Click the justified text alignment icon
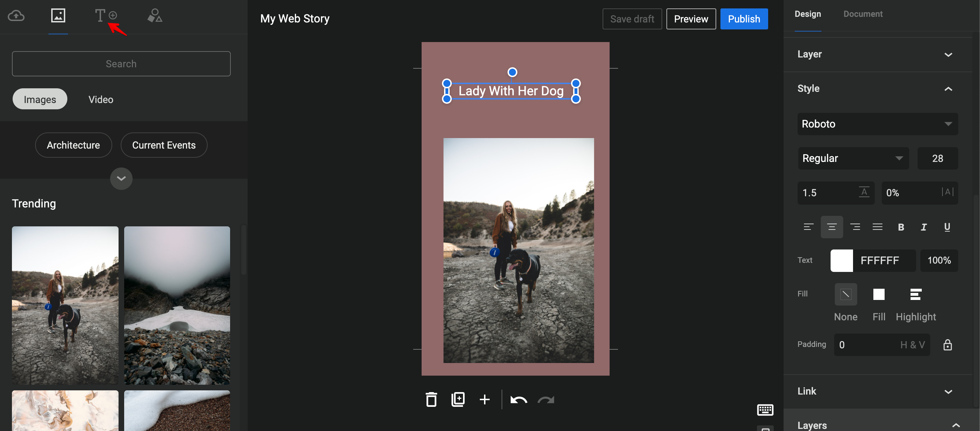 pyautogui.click(x=878, y=226)
